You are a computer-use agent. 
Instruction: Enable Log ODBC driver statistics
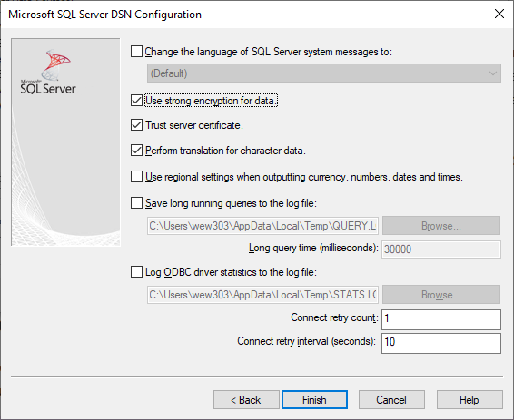136,272
